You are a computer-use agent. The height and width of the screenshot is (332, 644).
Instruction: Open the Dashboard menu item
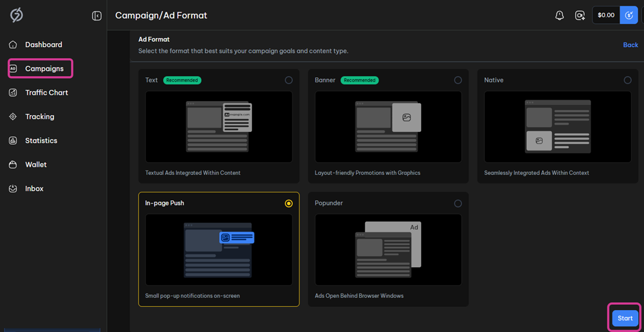[44, 44]
